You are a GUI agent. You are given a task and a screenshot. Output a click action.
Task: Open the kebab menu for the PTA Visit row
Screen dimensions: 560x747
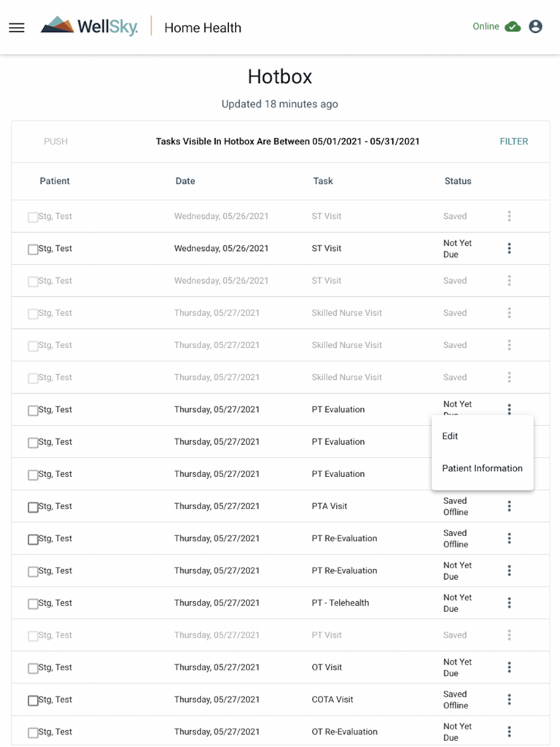click(509, 506)
